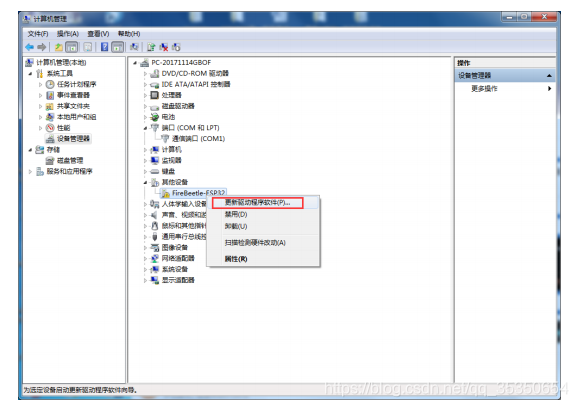The width and height of the screenshot is (578, 407).
Task: Select 性能 label in the left tree
Action: click(x=63, y=128)
